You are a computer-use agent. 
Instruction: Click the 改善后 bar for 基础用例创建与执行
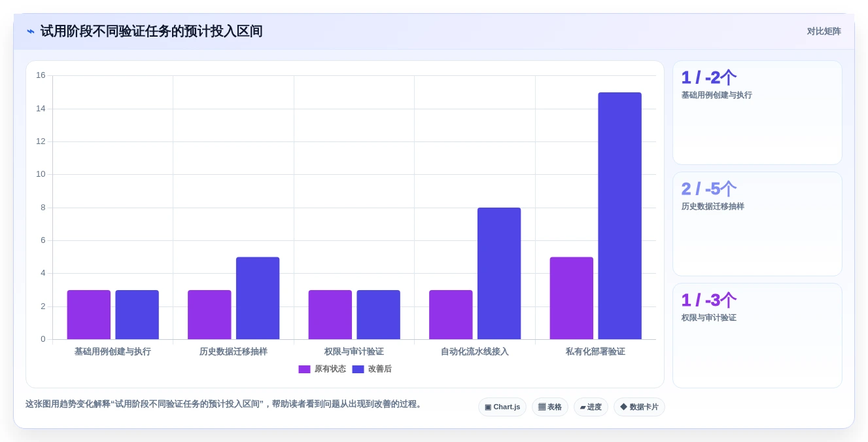point(137,315)
